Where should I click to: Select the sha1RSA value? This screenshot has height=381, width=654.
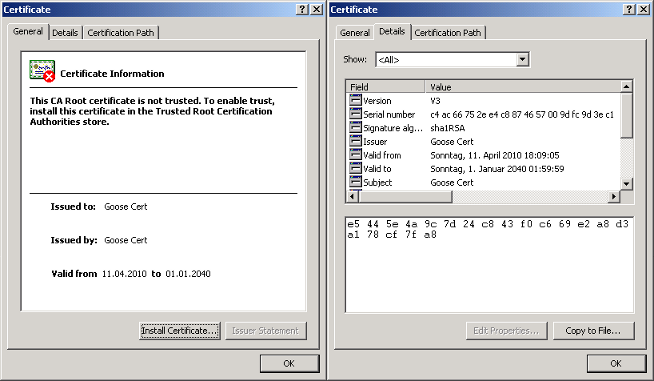point(448,128)
